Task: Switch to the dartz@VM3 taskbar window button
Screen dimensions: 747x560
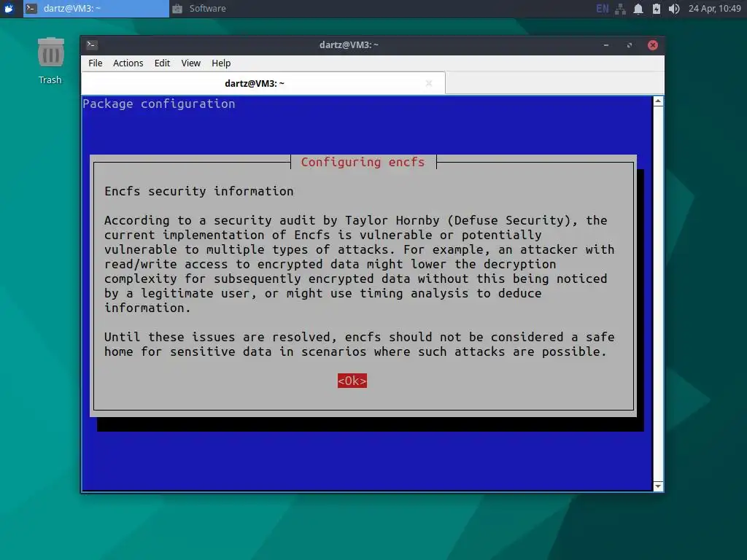Action: click(96, 9)
